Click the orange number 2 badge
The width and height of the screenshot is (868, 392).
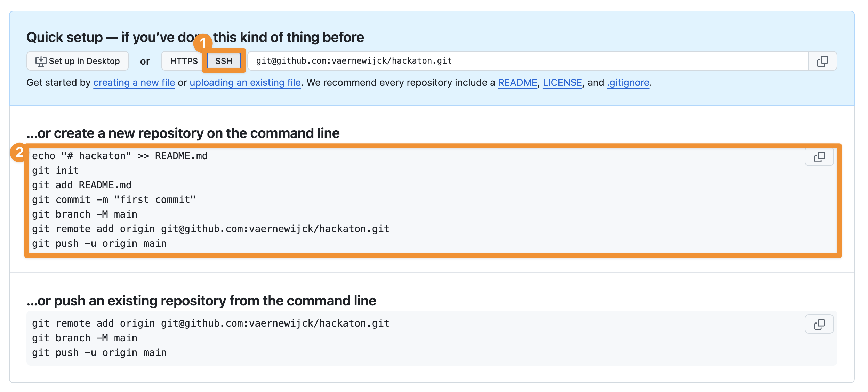coord(19,152)
